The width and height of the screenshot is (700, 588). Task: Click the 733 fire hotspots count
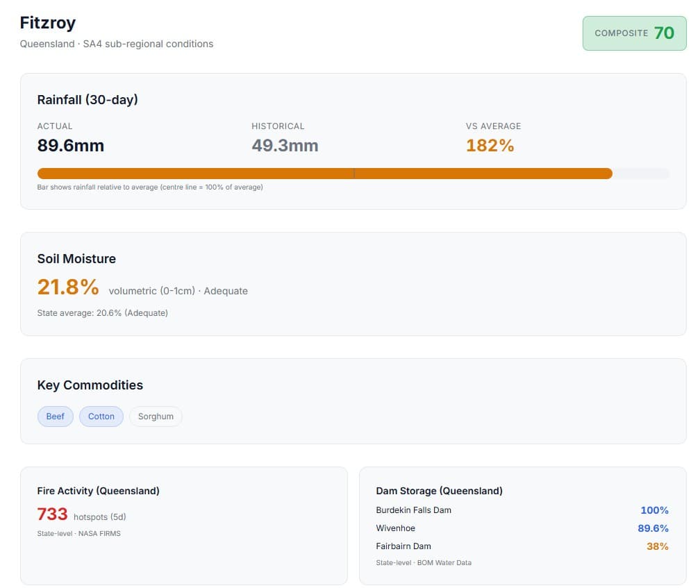(51, 514)
